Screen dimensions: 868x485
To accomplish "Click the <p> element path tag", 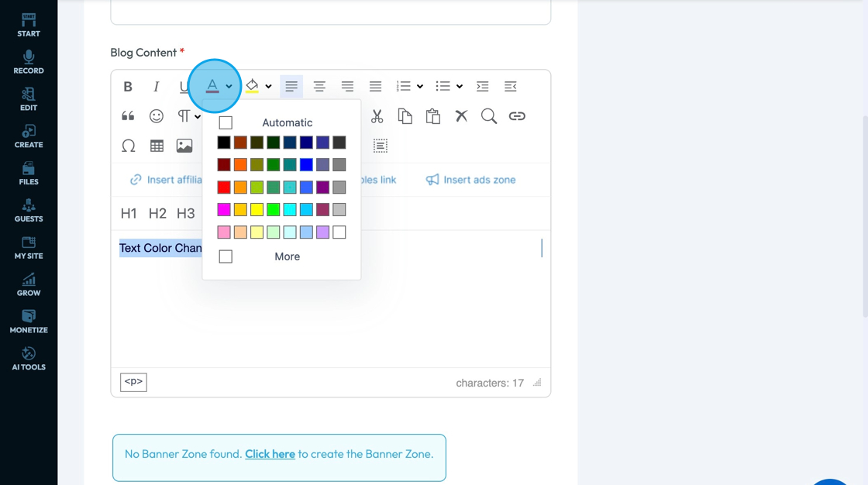I will click(133, 382).
